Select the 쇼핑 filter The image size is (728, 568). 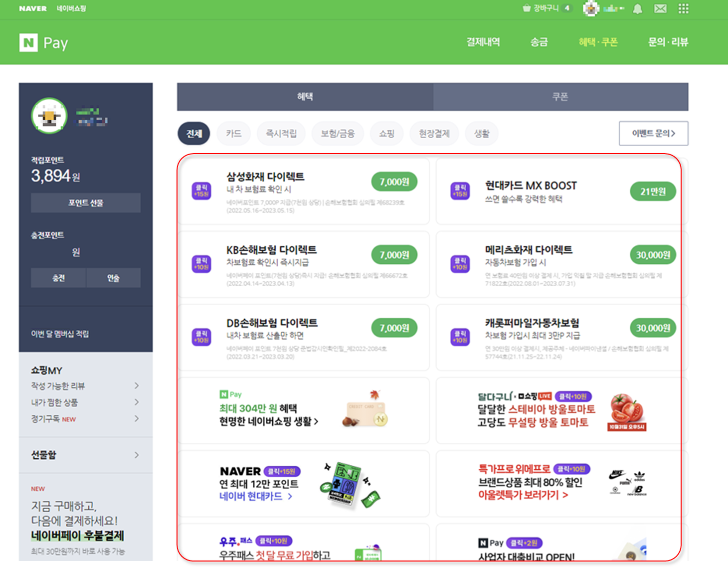point(387,134)
